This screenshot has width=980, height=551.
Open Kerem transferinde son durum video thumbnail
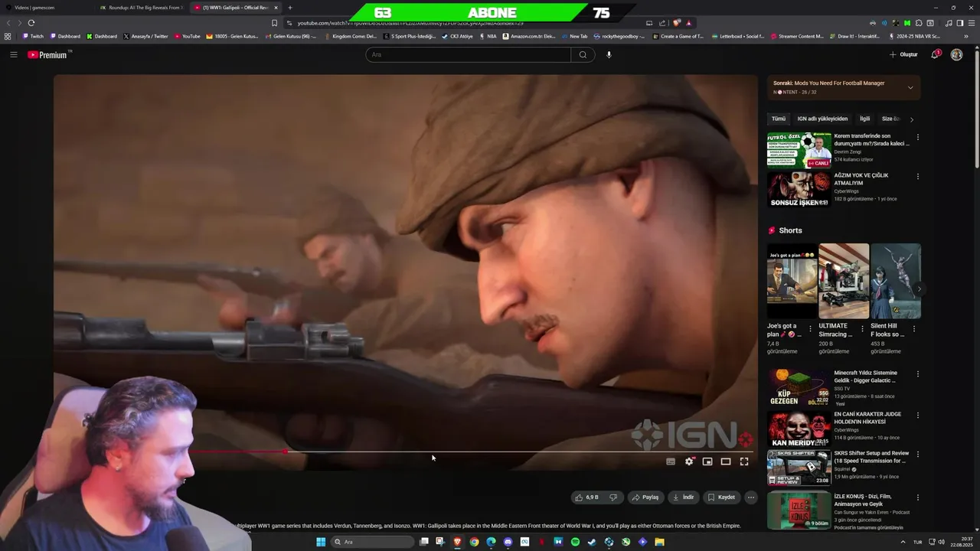pos(799,150)
